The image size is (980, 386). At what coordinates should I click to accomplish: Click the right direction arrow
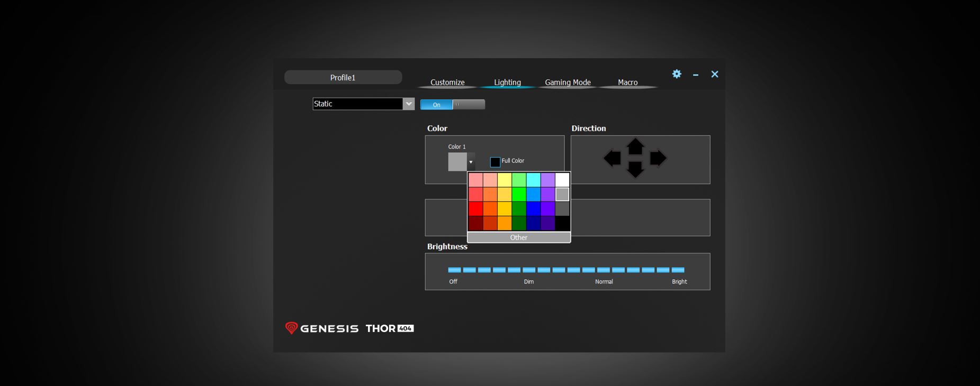tap(658, 158)
